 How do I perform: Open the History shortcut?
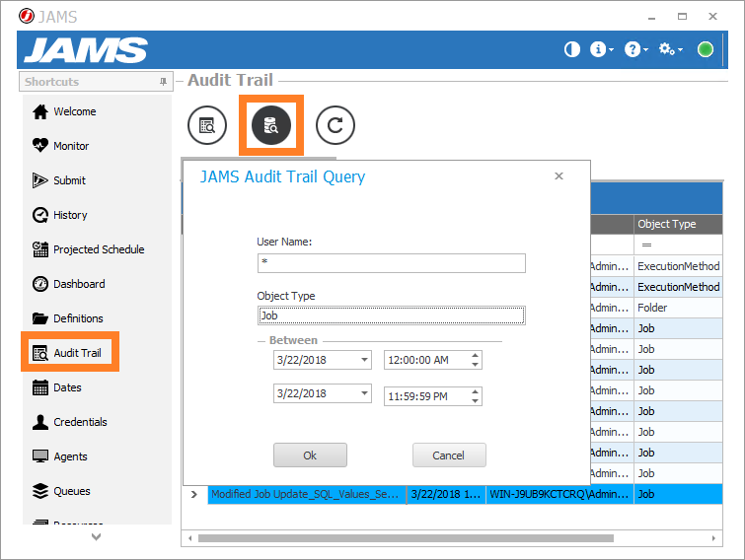click(x=60, y=215)
